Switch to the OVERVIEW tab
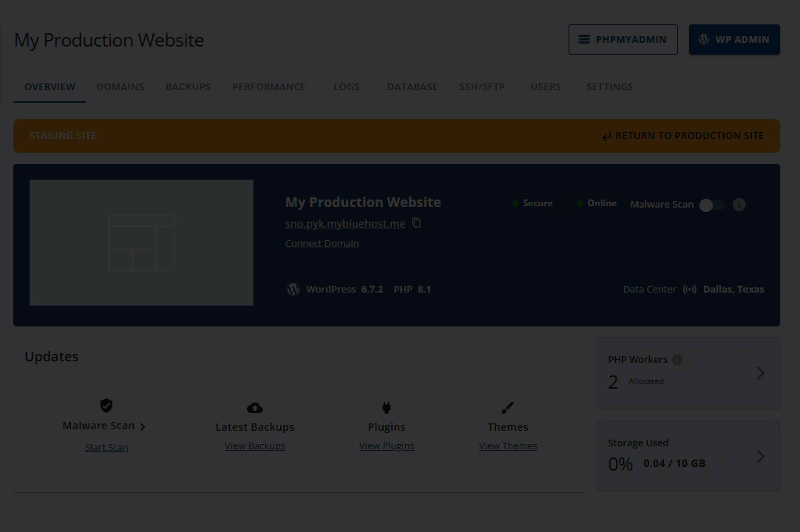Viewport: 800px width, 532px height. [x=50, y=86]
